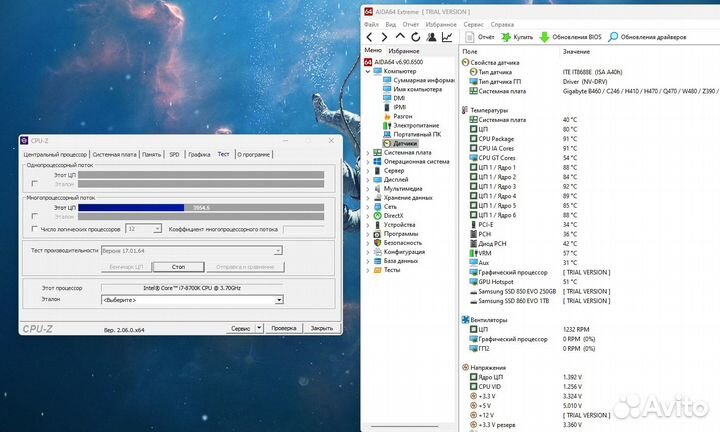Select Устройства in the AIDA64 tree

(x=399, y=224)
